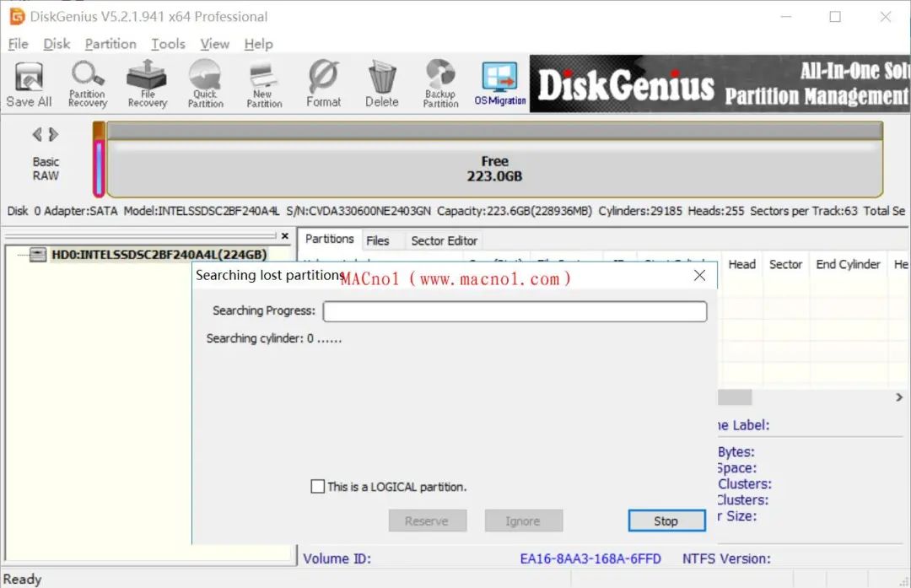Click the Reserve button
Viewport: 911px width, 588px height.
click(x=427, y=521)
